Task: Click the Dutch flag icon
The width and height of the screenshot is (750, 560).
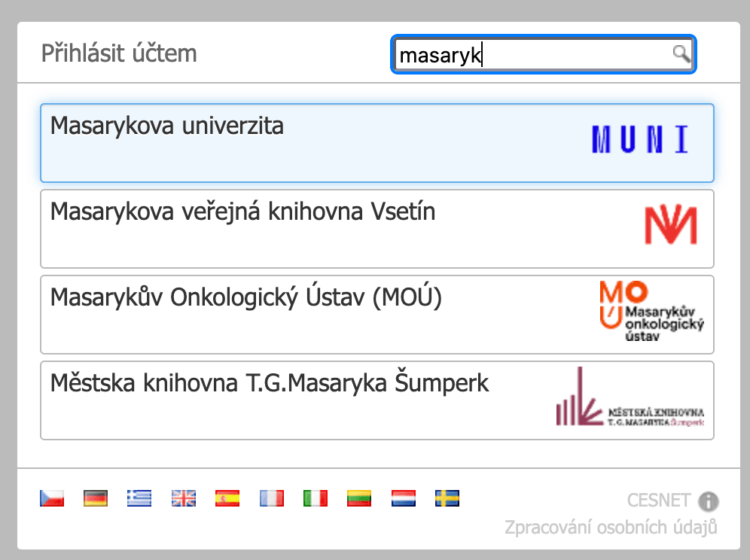Action: [403, 498]
